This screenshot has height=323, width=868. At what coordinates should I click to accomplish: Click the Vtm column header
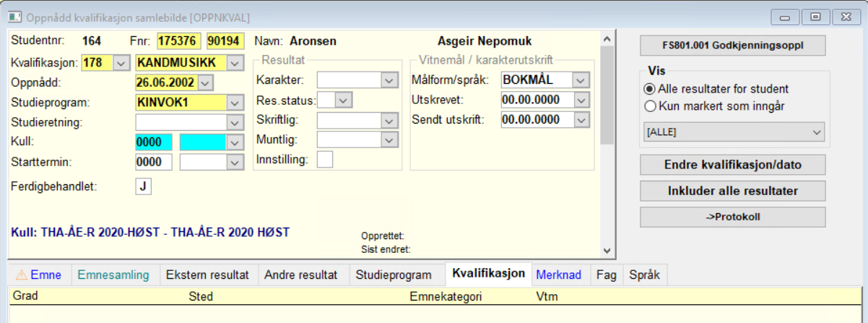(x=547, y=296)
